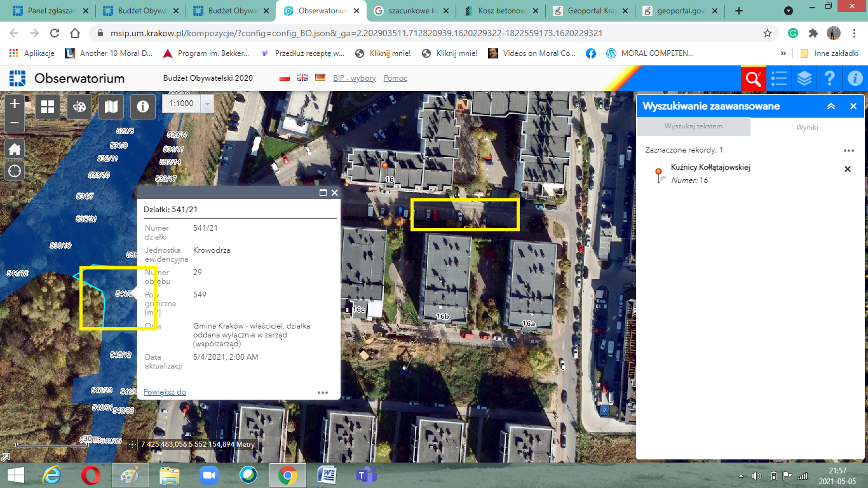Open the three-dots menu beside Zaznaczone rekordy
The width and height of the screenshot is (868, 488).
[x=848, y=151]
